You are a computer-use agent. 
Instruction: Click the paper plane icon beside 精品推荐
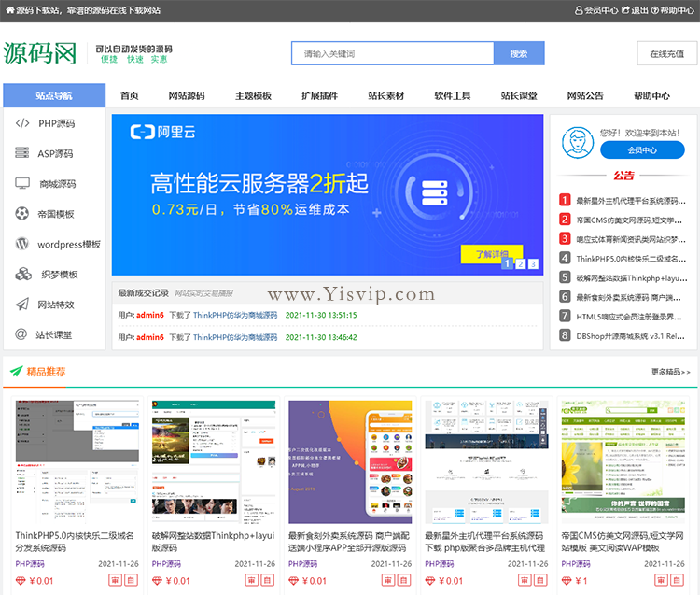point(16,371)
